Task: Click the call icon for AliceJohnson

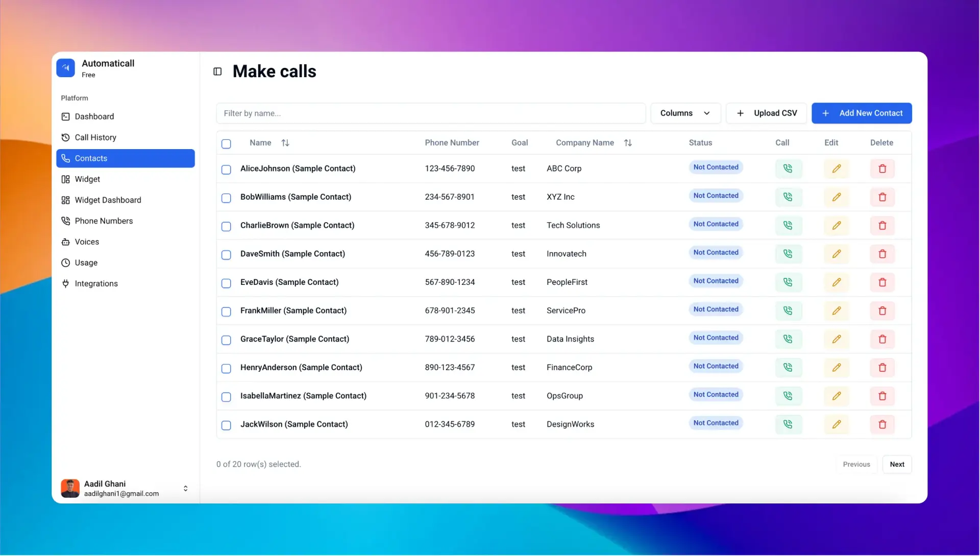Action: pos(788,168)
